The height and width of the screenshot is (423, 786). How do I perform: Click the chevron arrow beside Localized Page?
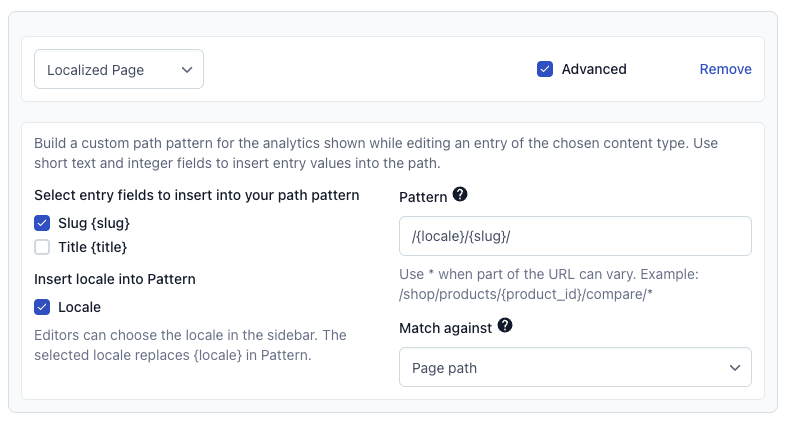point(187,70)
